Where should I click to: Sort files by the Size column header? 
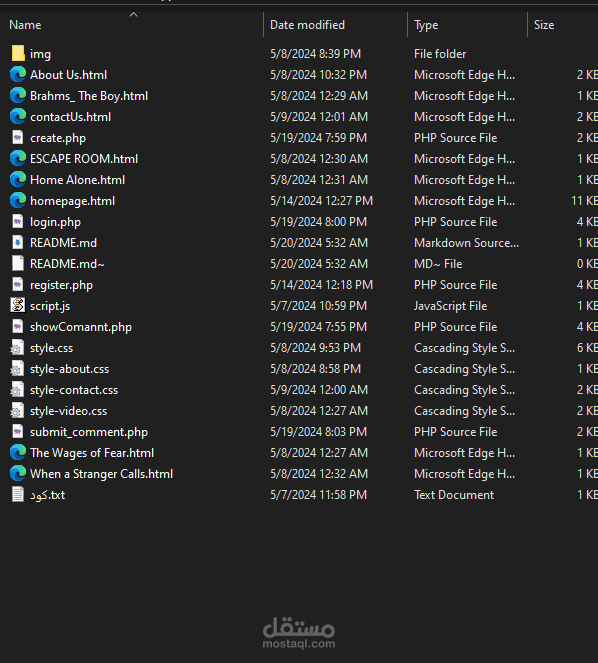point(544,25)
